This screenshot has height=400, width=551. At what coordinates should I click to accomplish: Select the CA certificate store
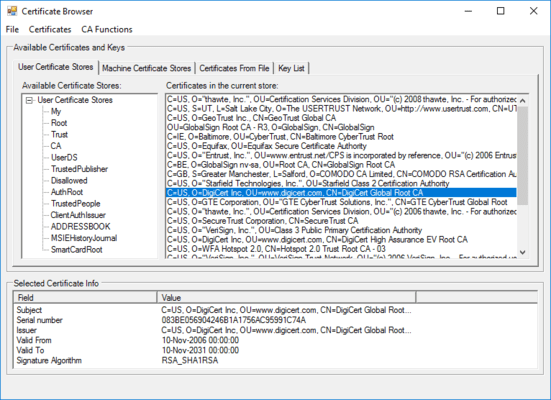[x=56, y=146]
